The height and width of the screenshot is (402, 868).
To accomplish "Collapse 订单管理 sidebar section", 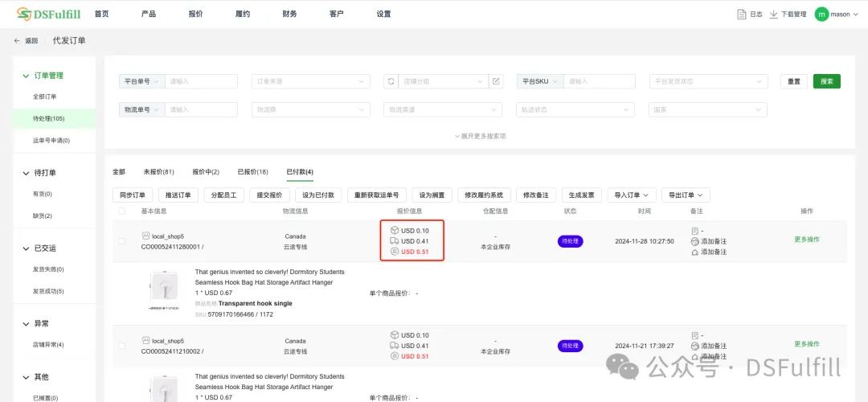I will pos(26,76).
